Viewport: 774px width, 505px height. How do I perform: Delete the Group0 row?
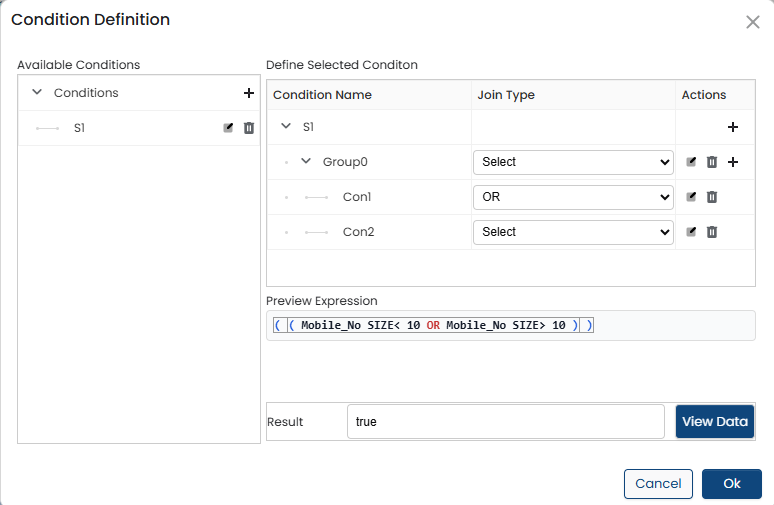click(x=712, y=162)
